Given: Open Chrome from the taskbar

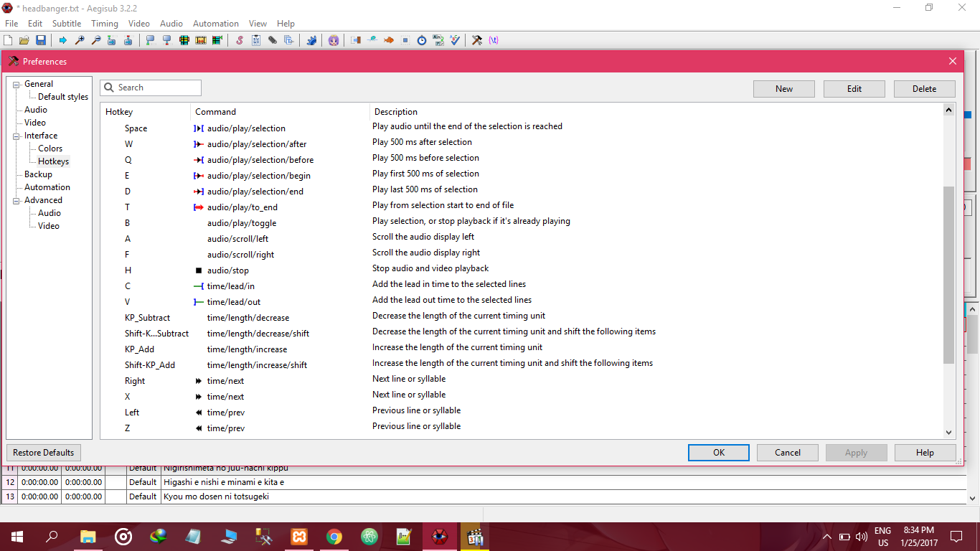Looking at the screenshot, I should tap(334, 536).
